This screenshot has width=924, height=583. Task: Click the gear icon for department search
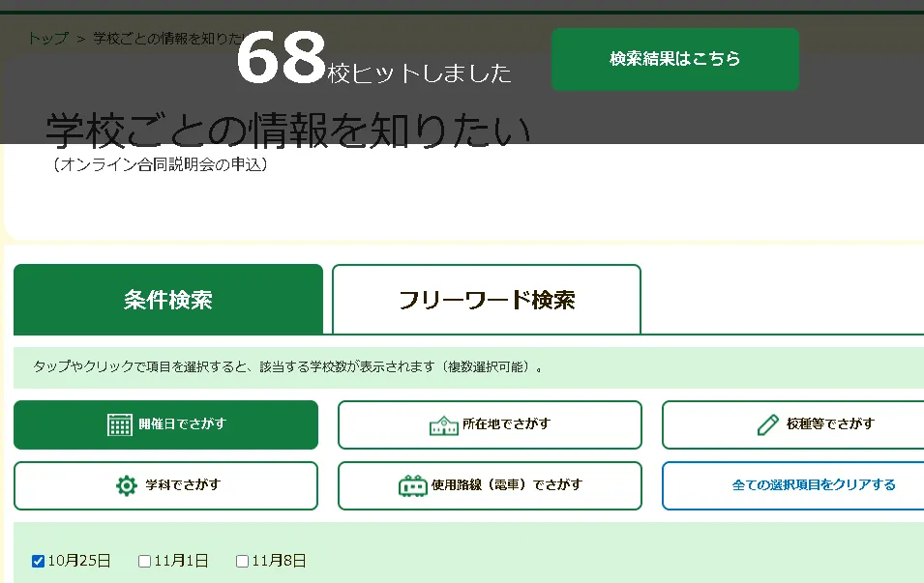pyautogui.click(x=127, y=485)
